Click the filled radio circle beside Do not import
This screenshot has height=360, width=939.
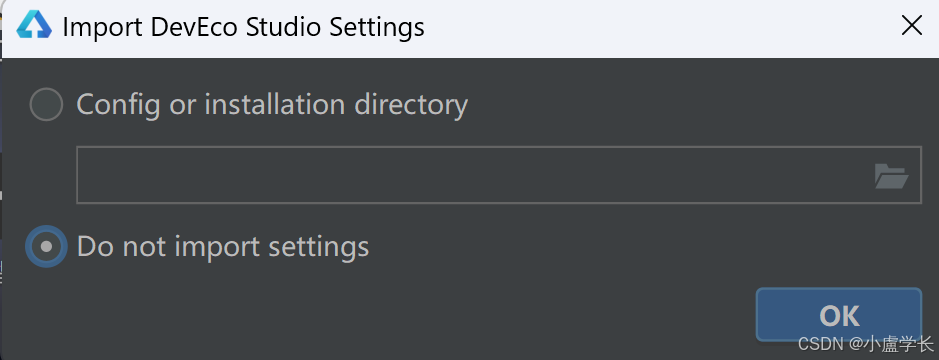(x=46, y=246)
